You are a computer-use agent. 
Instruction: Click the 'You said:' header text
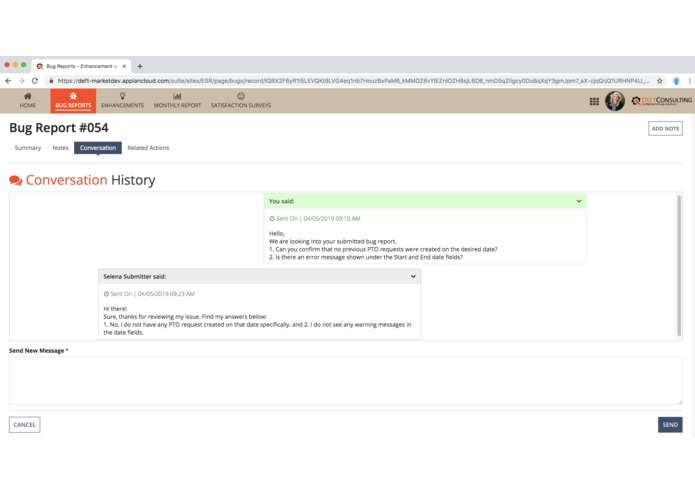[281, 201]
